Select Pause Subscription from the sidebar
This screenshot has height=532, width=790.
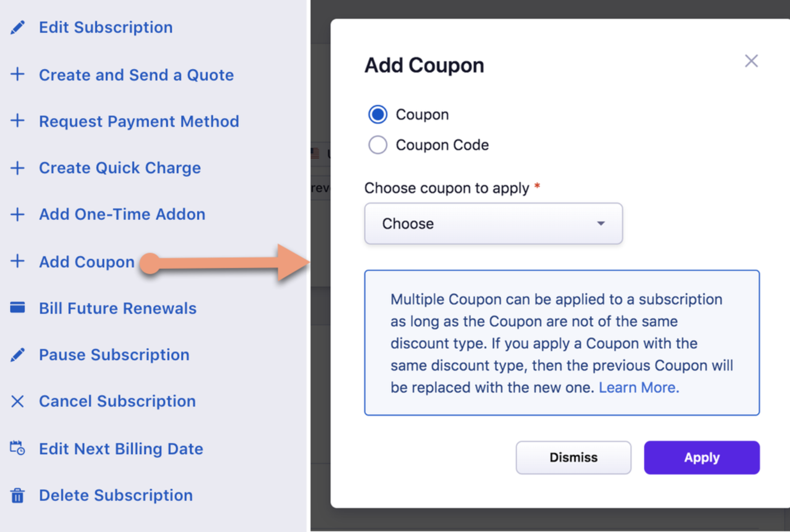pyautogui.click(x=114, y=354)
